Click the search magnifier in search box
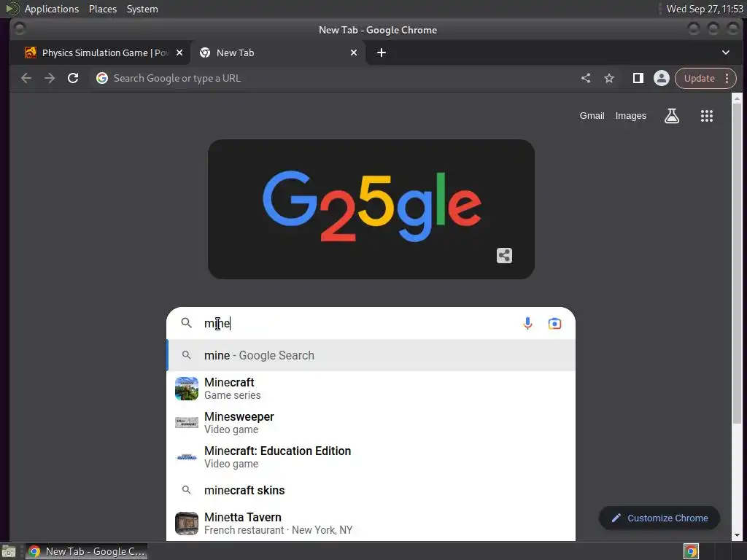 [x=186, y=323]
